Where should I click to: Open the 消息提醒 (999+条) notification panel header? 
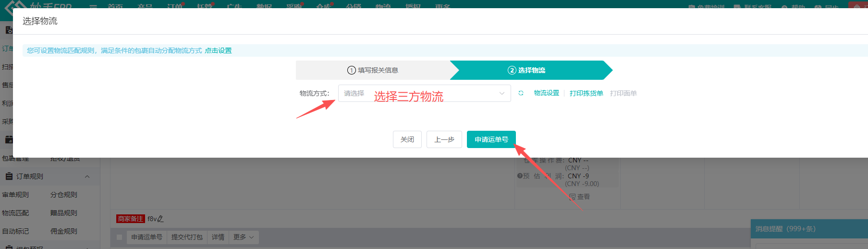pyautogui.click(x=809, y=229)
